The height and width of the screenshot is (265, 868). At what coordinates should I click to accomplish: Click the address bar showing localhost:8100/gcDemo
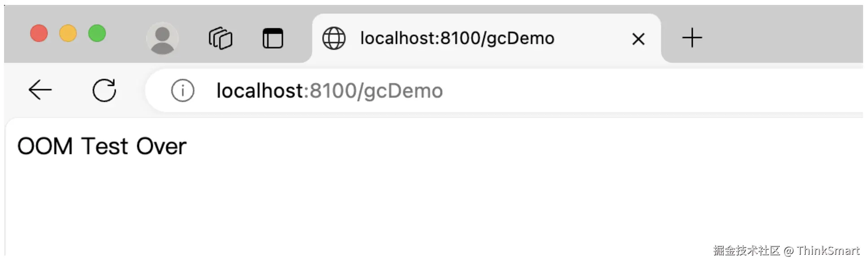(504, 91)
